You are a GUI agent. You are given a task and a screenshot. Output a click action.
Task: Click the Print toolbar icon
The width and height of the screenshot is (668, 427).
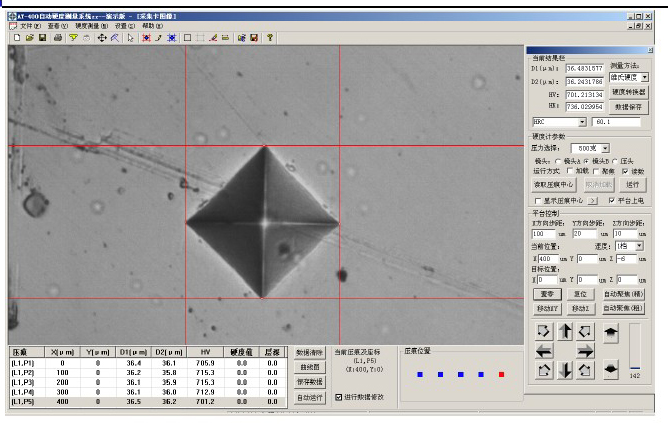point(58,37)
